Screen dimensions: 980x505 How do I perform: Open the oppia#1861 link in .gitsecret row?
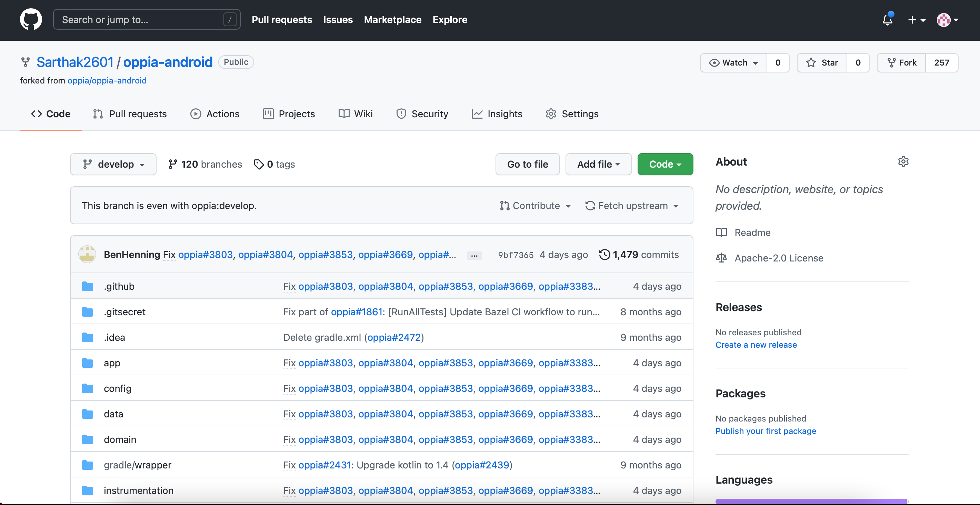[x=357, y=312]
